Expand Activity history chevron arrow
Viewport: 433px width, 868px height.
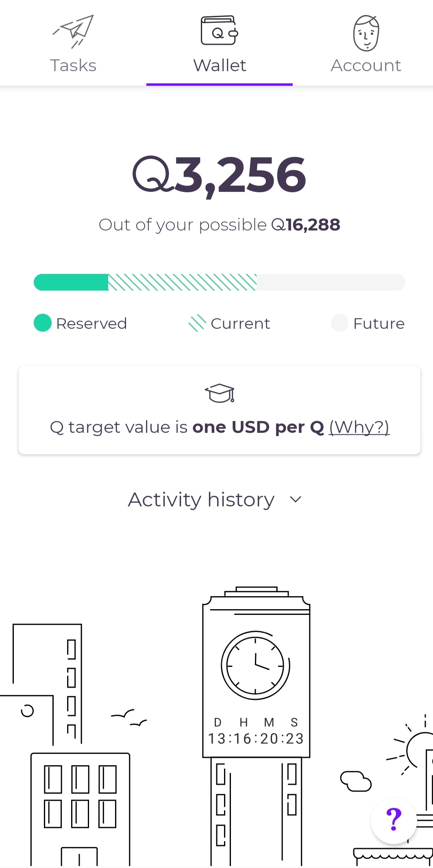296,499
